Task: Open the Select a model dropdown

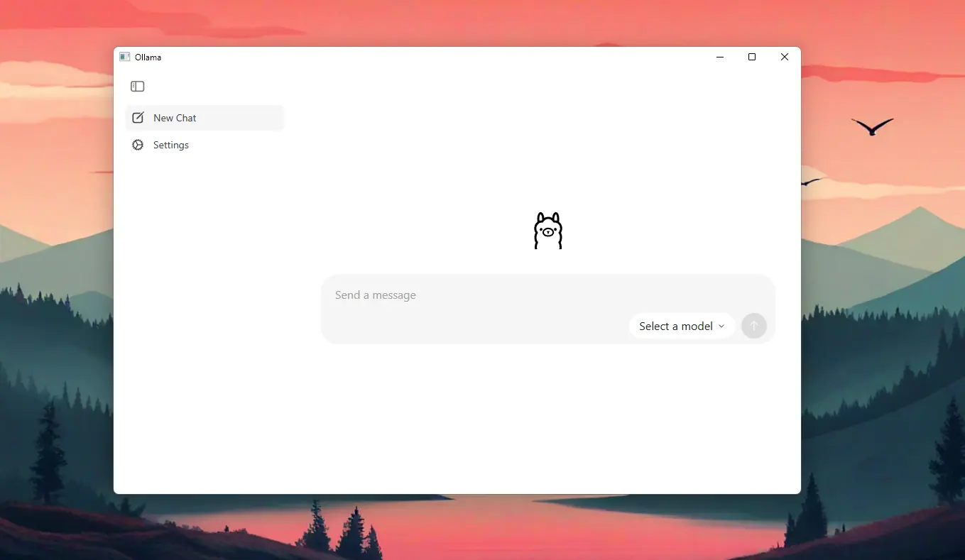Action: [682, 326]
